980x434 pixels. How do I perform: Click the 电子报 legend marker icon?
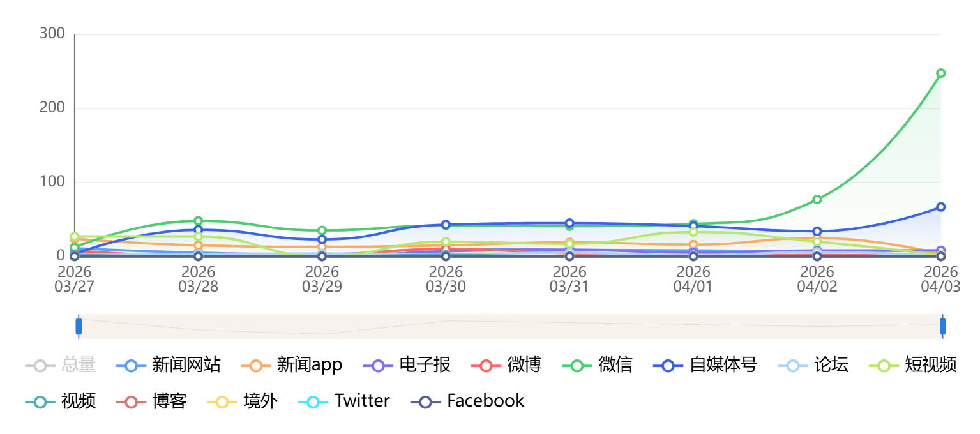[x=378, y=366]
